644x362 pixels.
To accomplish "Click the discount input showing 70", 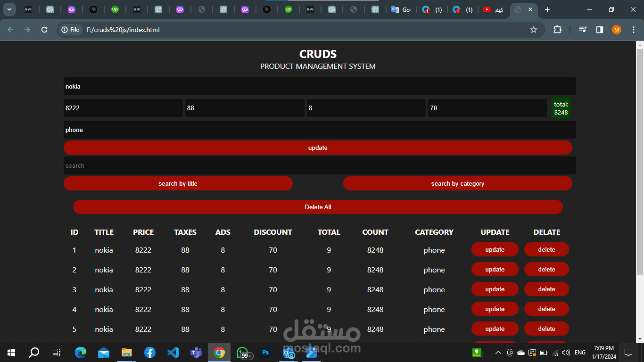I will coord(487,108).
